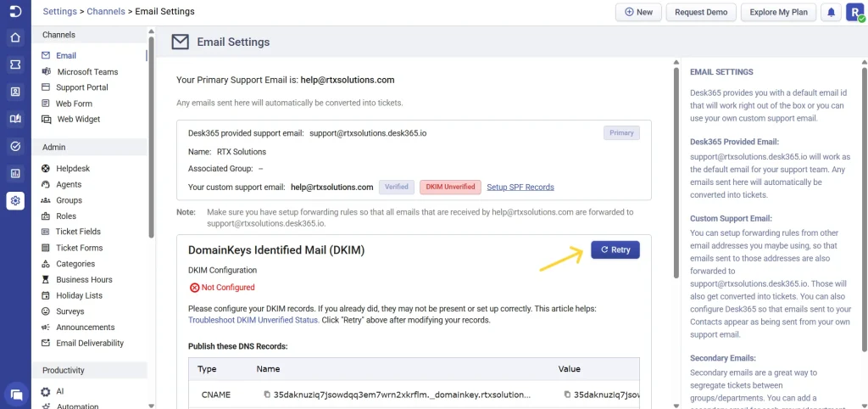Open Support Portal settings
This screenshot has height=409, width=868.
82,87
